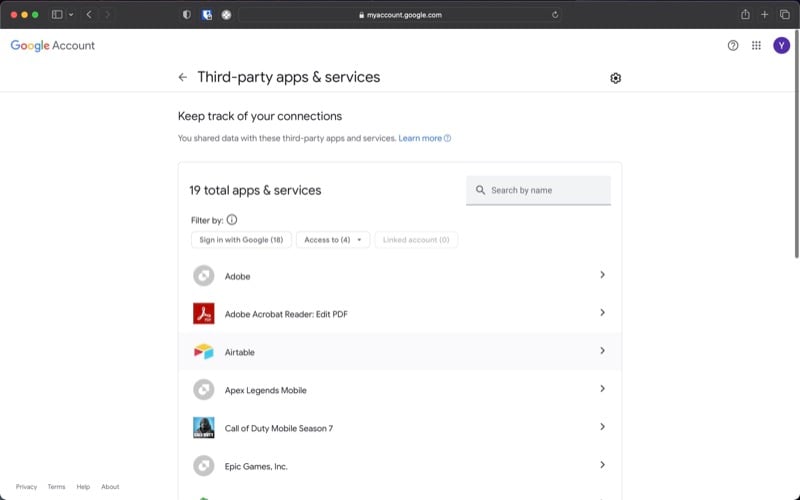The width and height of the screenshot is (800, 500).
Task: Expand the Epic Games, Inc. row chevron
Action: (602, 465)
